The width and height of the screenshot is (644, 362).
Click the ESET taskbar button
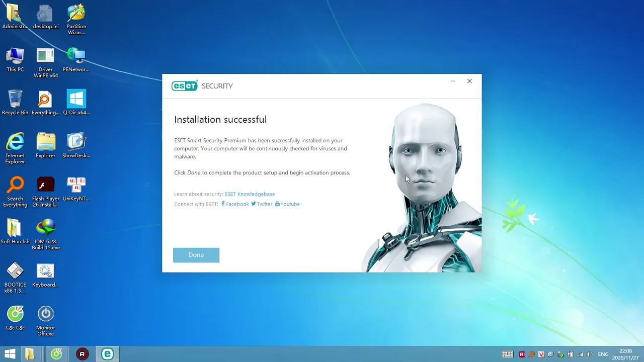108,354
